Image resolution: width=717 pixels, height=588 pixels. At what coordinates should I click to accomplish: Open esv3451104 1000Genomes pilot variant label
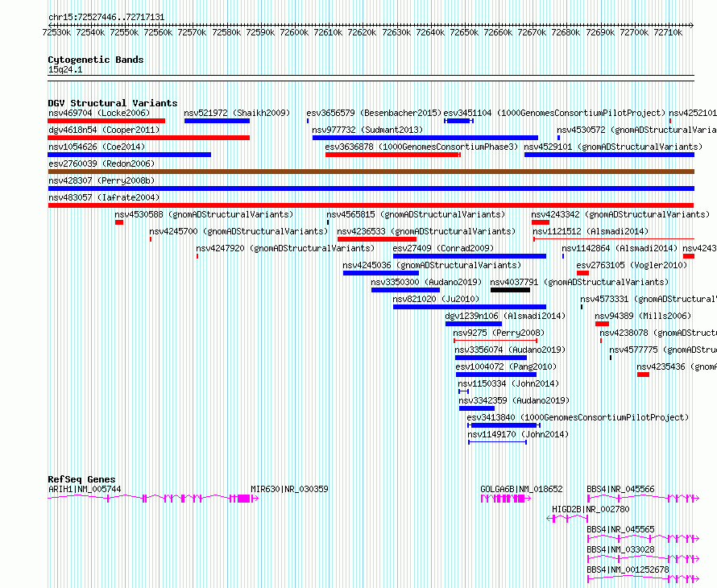tap(554, 113)
